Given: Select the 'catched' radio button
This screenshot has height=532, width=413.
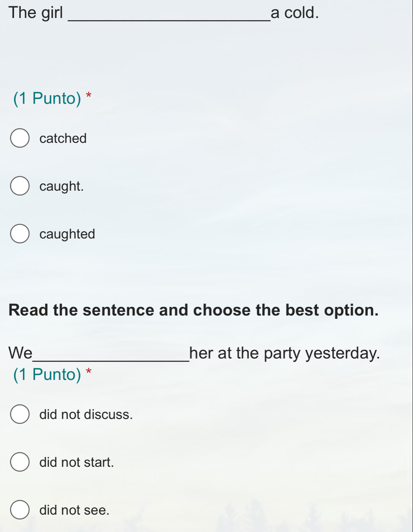Looking at the screenshot, I should tap(20, 138).
